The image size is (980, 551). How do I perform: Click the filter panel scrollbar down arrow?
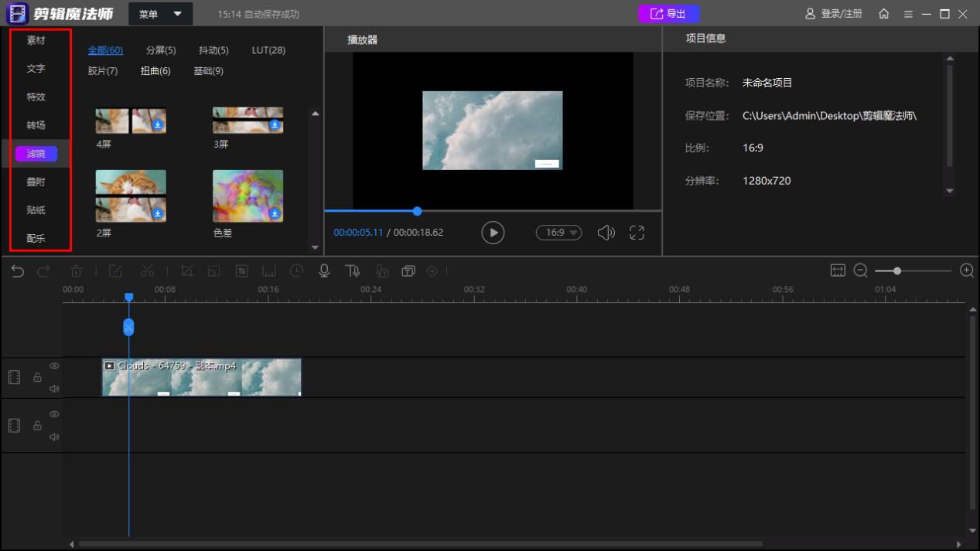pos(315,247)
